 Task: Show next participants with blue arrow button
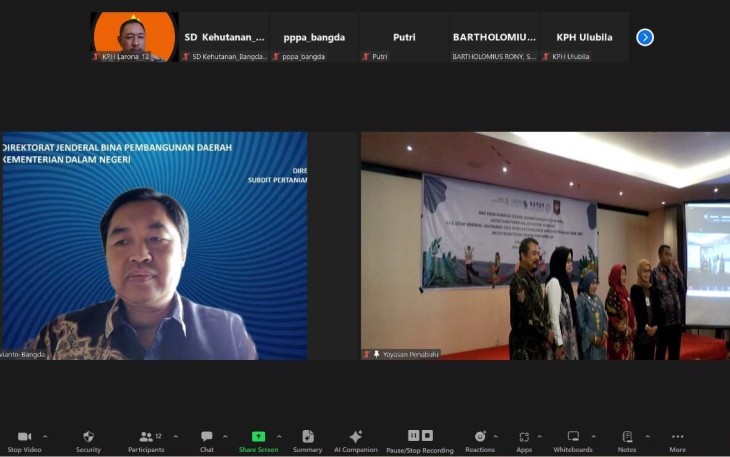click(x=645, y=37)
